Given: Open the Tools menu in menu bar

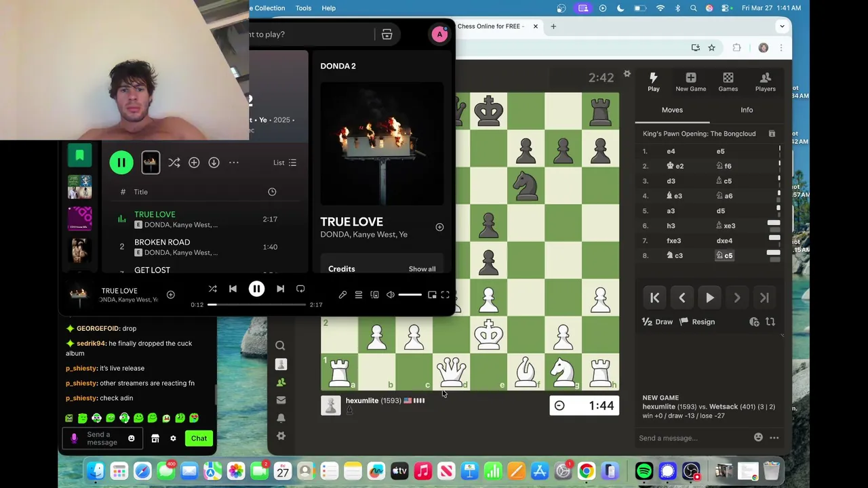Looking at the screenshot, I should (x=303, y=8).
